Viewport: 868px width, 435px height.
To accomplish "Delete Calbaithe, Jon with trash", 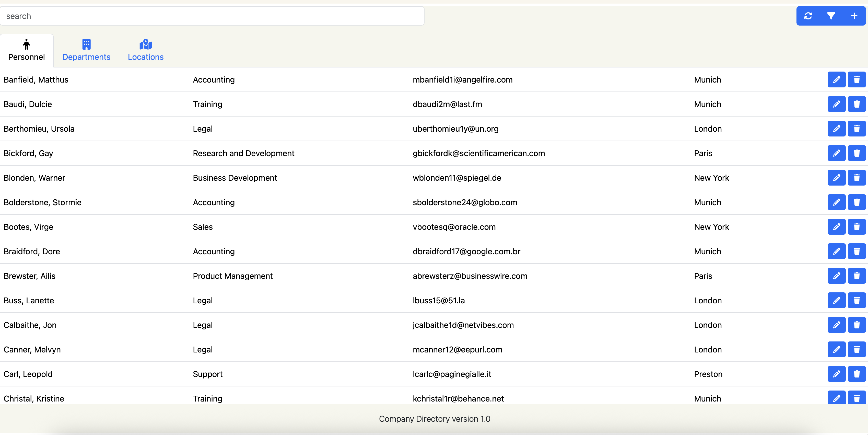I will [857, 325].
